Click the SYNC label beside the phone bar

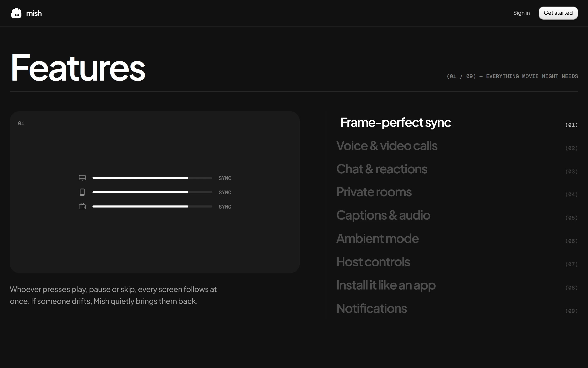[225, 193]
